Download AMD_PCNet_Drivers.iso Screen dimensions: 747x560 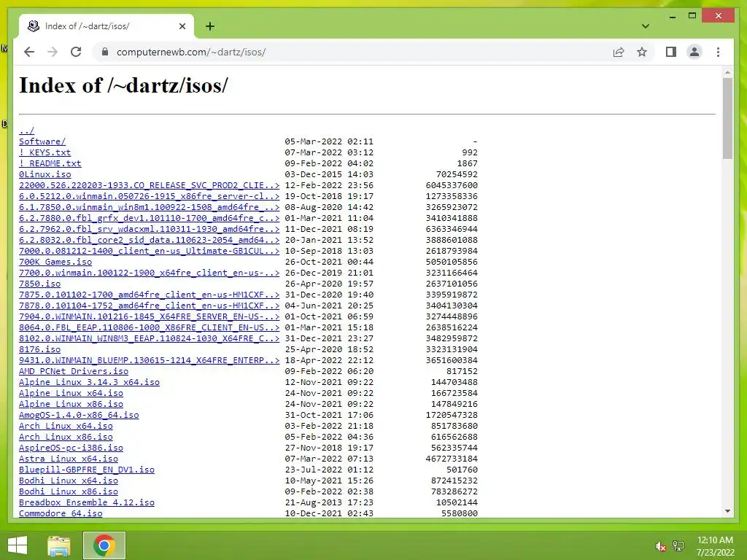pos(74,371)
